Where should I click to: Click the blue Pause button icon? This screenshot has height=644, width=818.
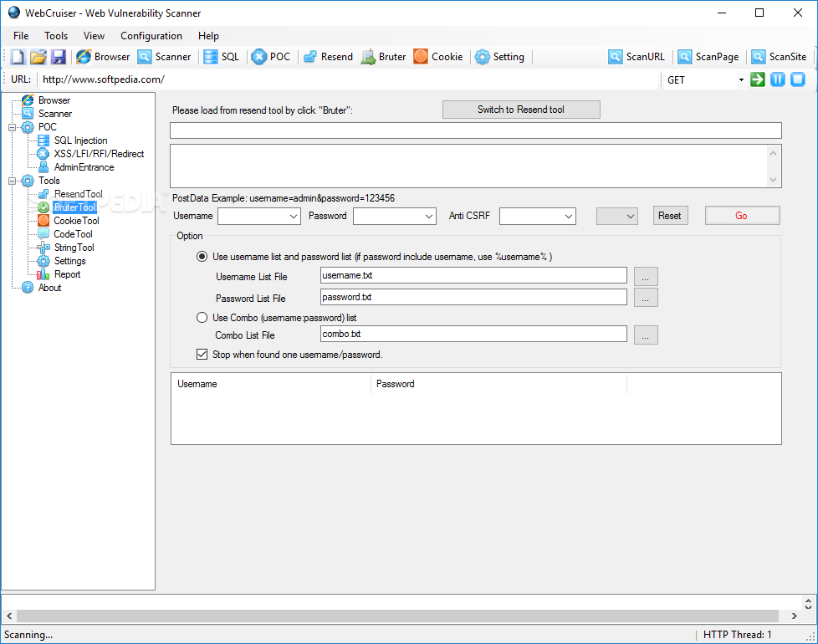coord(777,79)
